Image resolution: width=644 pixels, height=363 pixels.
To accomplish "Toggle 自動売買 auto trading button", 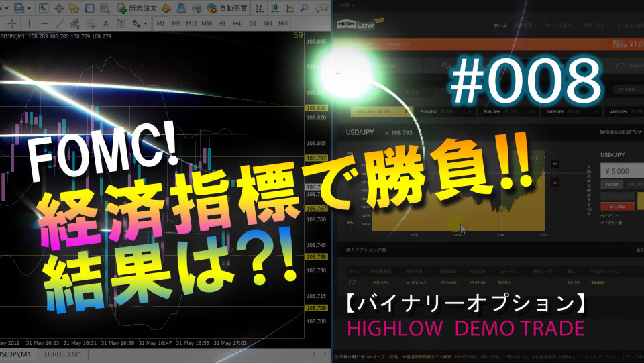I will point(227,8).
